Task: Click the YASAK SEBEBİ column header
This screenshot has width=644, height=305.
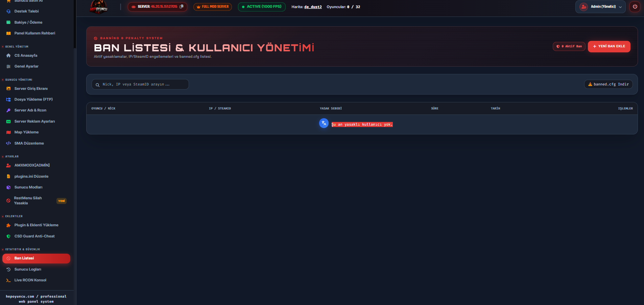Action: coord(331,108)
